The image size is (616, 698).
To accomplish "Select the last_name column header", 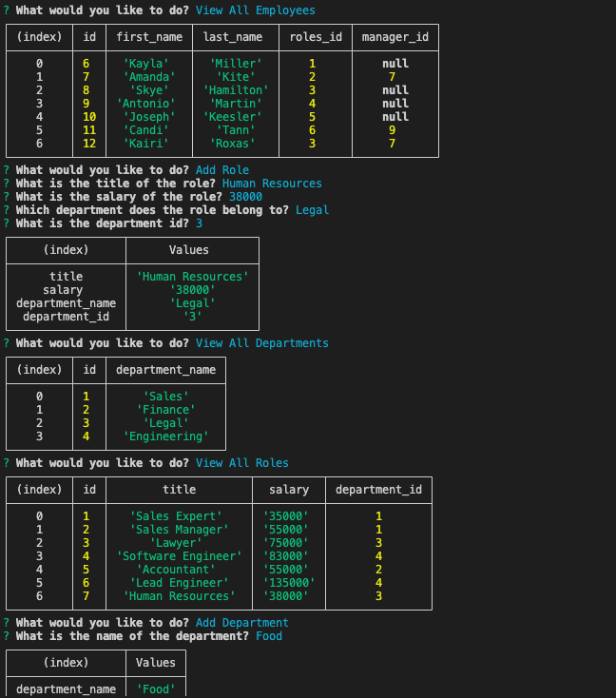I will pos(232,37).
